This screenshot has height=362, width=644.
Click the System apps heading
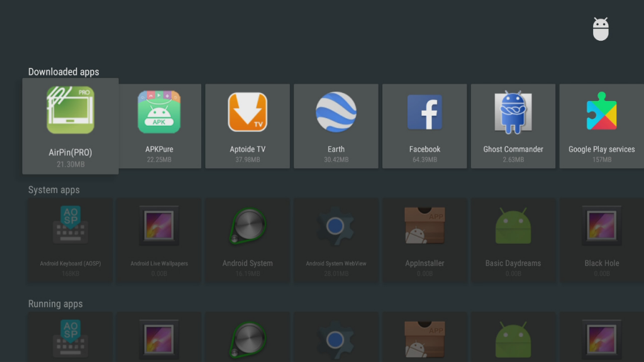point(54,190)
